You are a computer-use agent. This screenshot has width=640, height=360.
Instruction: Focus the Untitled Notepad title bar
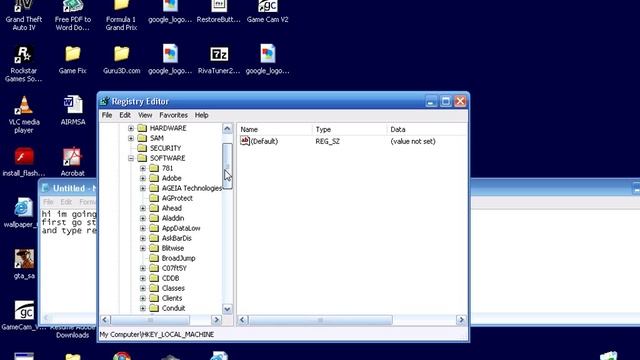(69, 188)
